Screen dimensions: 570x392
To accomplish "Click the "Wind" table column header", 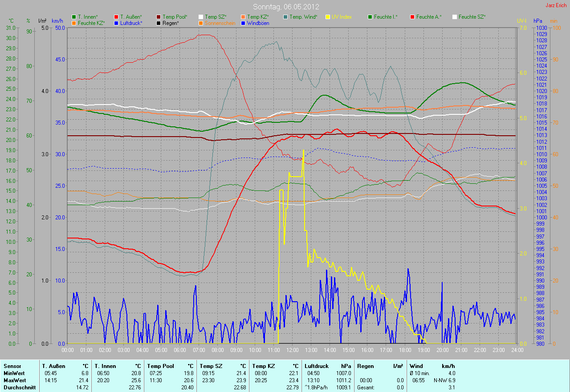I will (x=416, y=366).
